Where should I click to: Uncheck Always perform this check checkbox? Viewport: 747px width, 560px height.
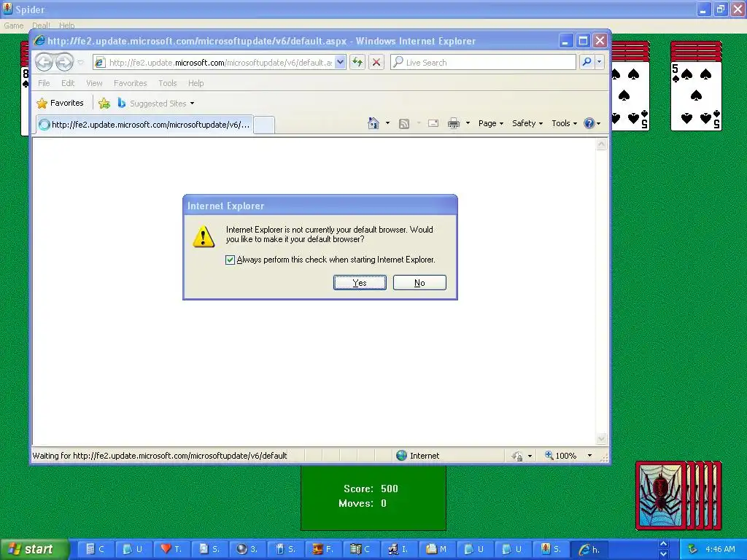click(x=230, y=260)
